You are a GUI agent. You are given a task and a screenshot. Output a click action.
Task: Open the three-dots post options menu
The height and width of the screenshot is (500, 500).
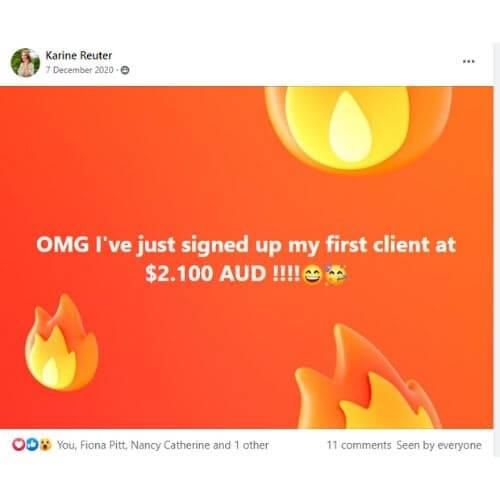(x=468, y=61)
